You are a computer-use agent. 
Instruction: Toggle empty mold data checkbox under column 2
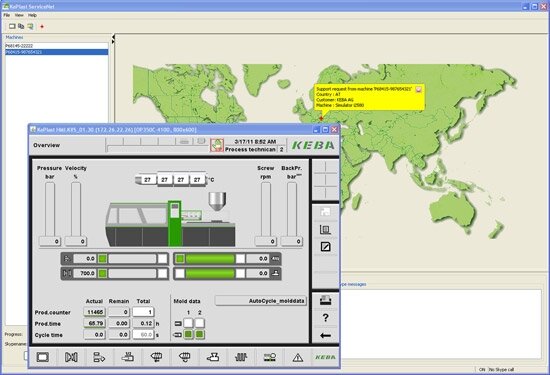[x=200, y=323]
